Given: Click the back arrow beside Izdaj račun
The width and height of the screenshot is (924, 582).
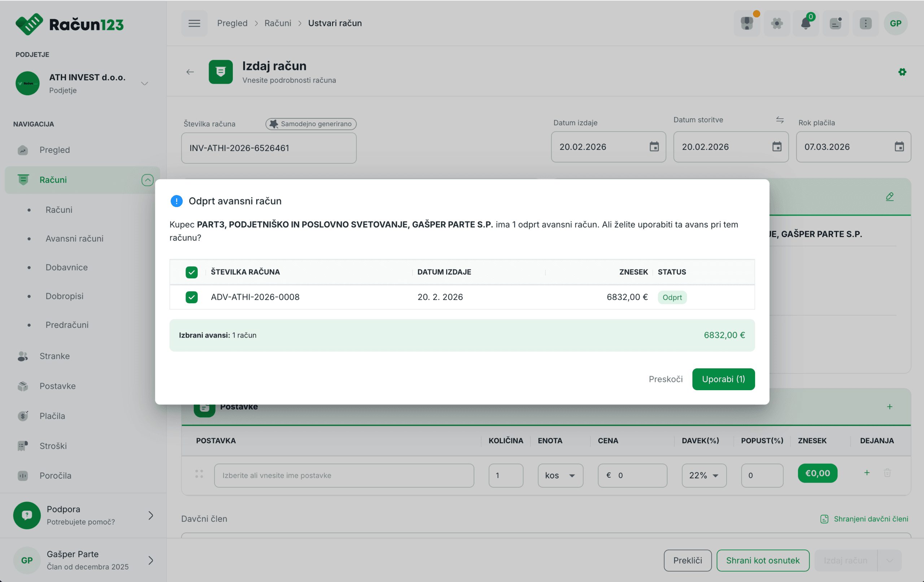Looking at the screenshot, I should 190,72.
